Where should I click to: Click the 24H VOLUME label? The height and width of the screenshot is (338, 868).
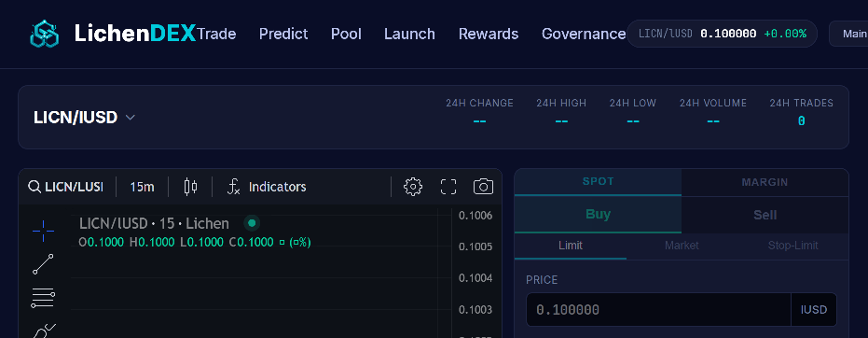(713, 103)
